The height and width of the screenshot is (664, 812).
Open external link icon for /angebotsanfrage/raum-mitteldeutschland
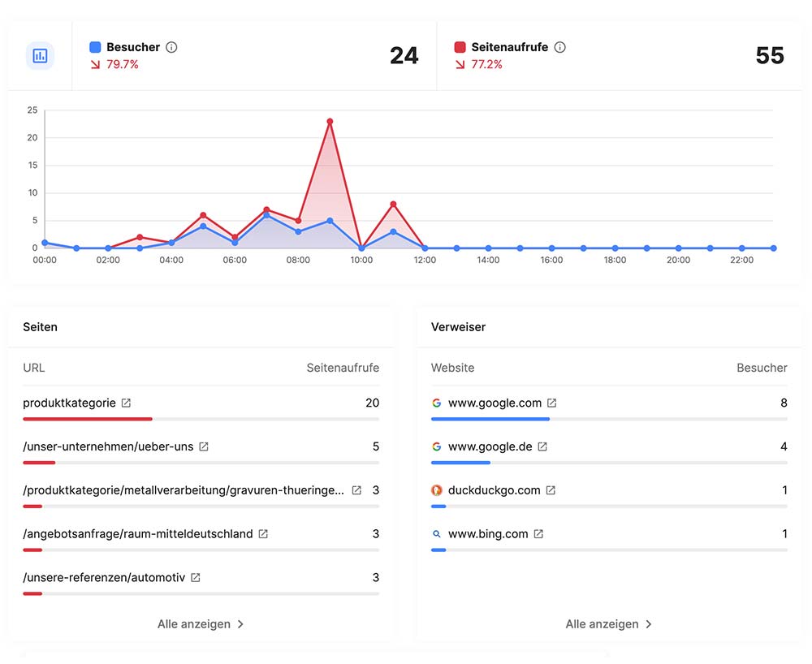263,534
